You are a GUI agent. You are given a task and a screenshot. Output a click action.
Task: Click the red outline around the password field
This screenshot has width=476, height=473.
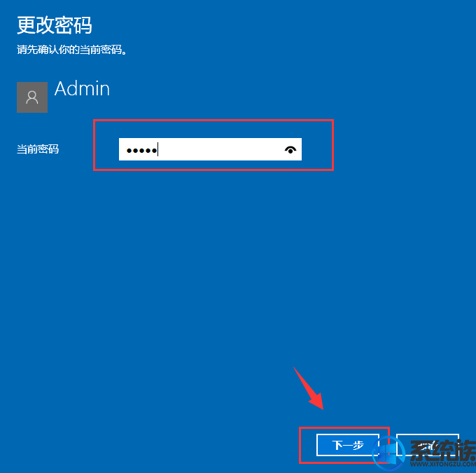coord(213,121)
